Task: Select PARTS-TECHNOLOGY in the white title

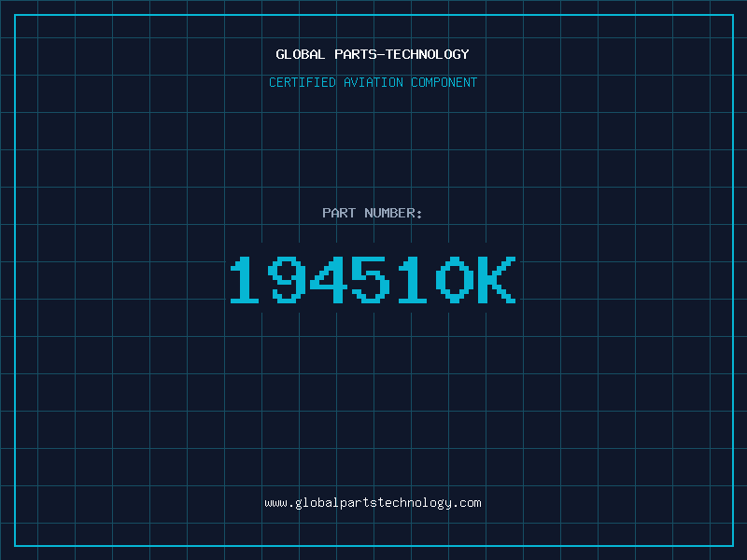Action: [x=402, y=54]
